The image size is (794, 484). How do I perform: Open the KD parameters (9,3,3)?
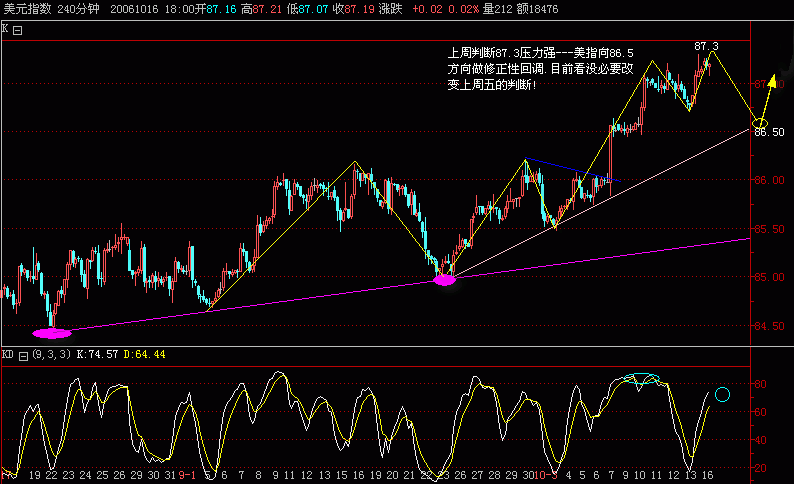coord(52,354)
